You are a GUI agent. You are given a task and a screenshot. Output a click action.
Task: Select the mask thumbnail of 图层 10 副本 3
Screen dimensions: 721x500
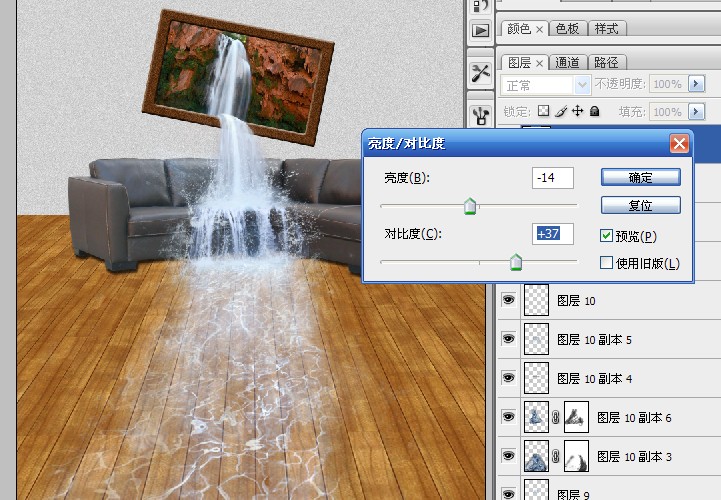coord(576,456)
